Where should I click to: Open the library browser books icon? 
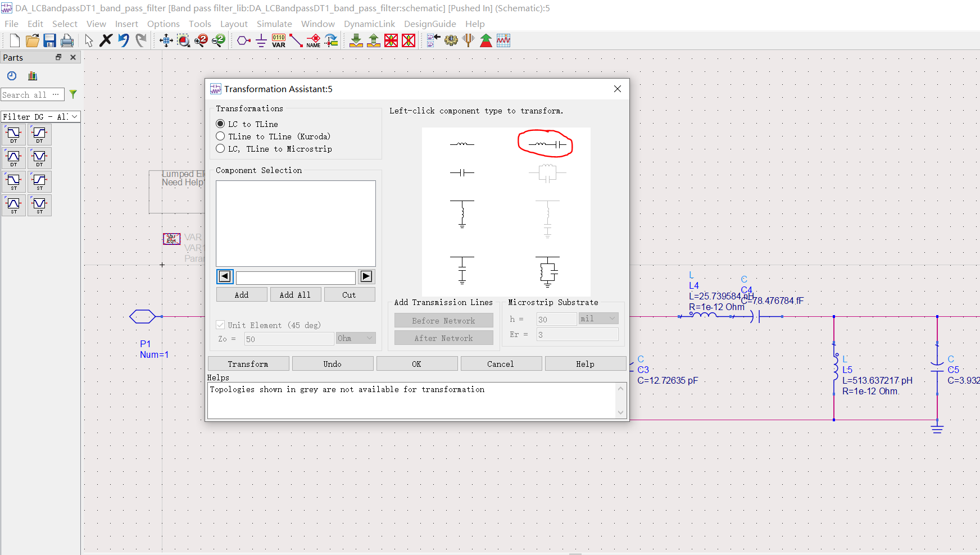(33, 76)
